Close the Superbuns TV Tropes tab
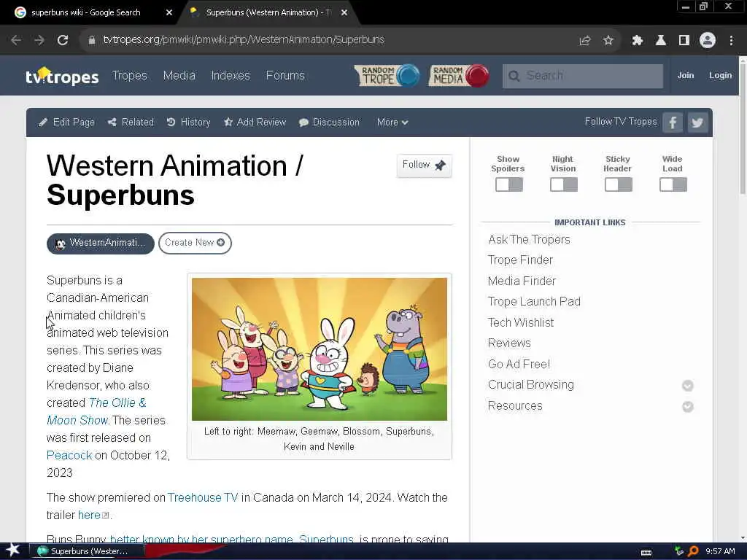 [344, 12]
